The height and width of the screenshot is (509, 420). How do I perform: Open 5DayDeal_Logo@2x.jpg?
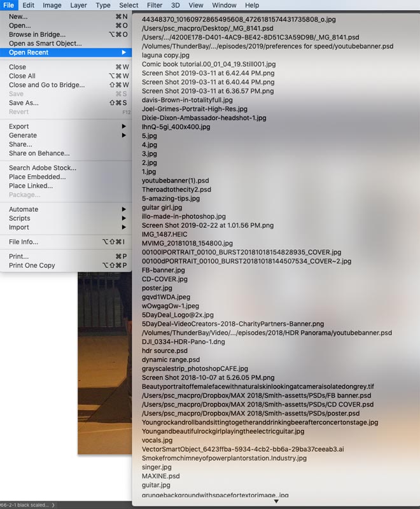click(x=178, y=315)
